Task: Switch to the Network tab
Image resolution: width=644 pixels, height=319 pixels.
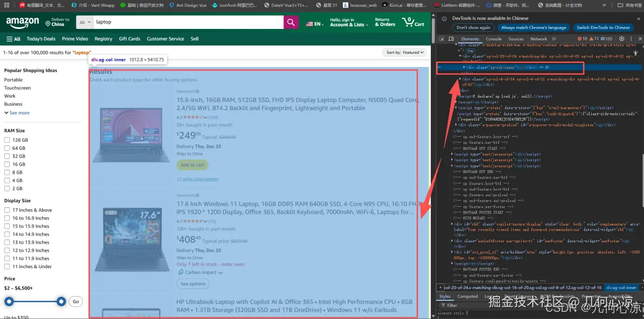Action: [539, 39]
